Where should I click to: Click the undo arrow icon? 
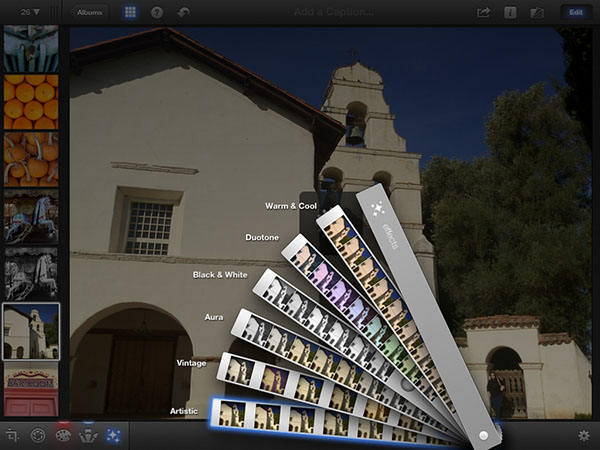[x=184, y=13]
